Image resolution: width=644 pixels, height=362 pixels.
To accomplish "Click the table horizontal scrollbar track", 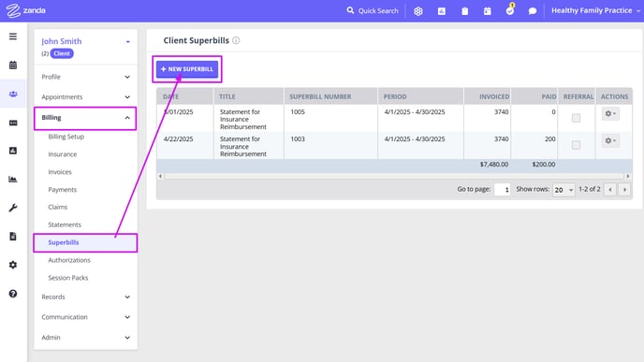I will coord(394,176).
